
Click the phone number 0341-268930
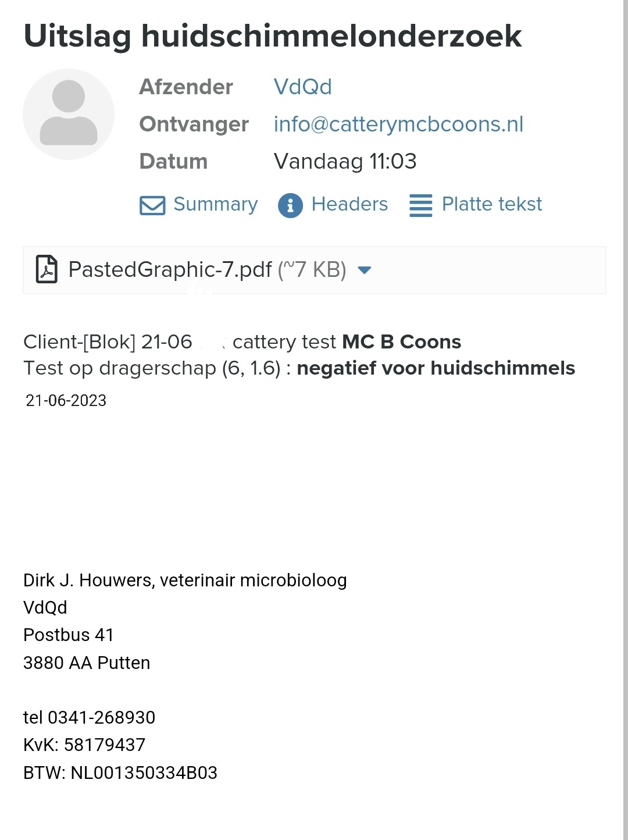click(x=101, y=717)
